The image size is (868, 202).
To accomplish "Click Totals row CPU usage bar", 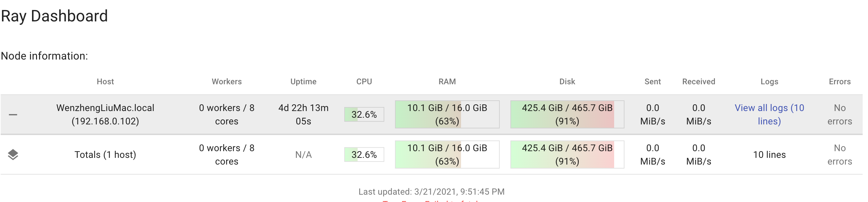I will click(x=364, y=155).
